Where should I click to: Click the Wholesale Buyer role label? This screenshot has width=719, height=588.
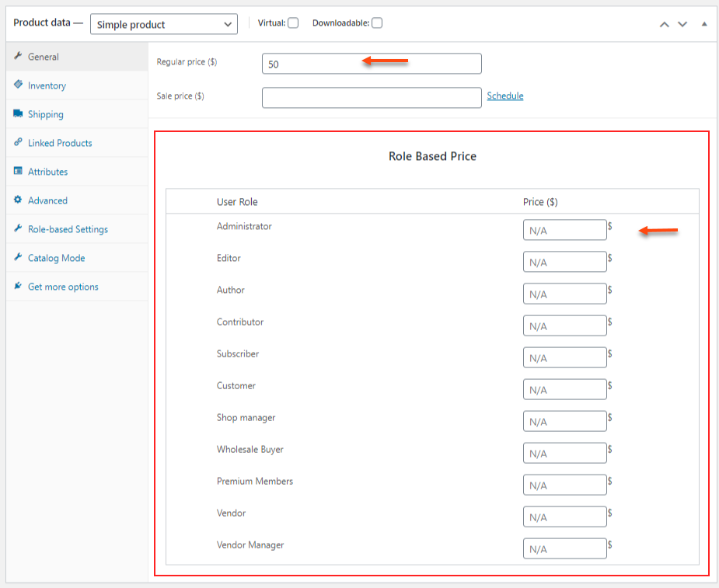[250, 450]
